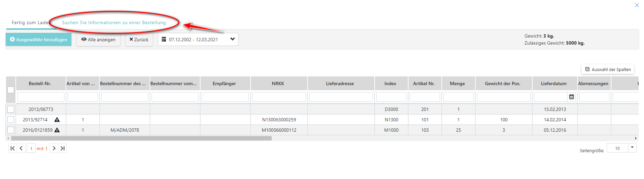This screenshot has width=644, height=179.
Task: Go to previous page of results
Action: tap(21, 148)
